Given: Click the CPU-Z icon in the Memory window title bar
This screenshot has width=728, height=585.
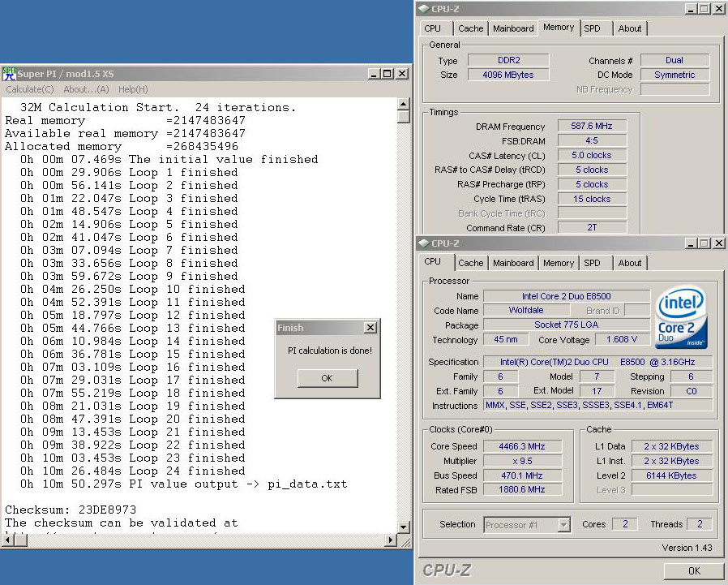Looking at the screenshot, I should (x=423, y=9).
